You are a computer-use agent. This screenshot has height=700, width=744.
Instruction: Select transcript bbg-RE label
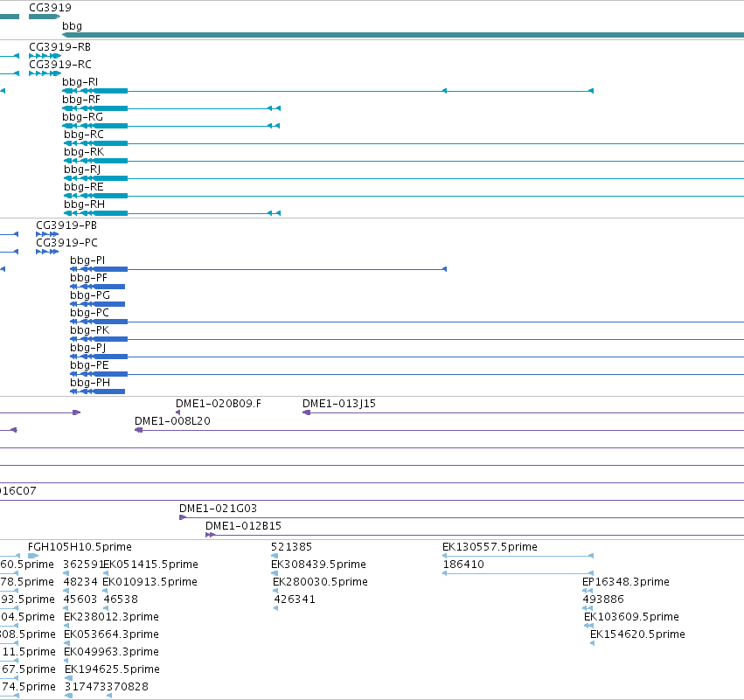click(x=84, y=187)
